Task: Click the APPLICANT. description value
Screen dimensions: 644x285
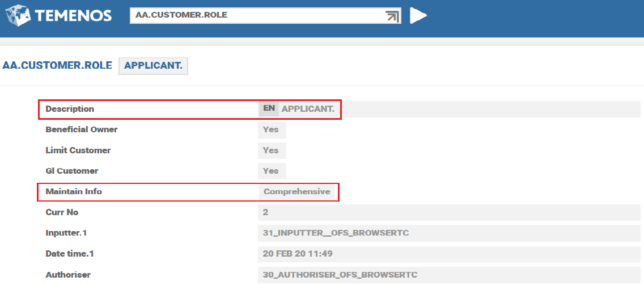Action: pos(308,109)
